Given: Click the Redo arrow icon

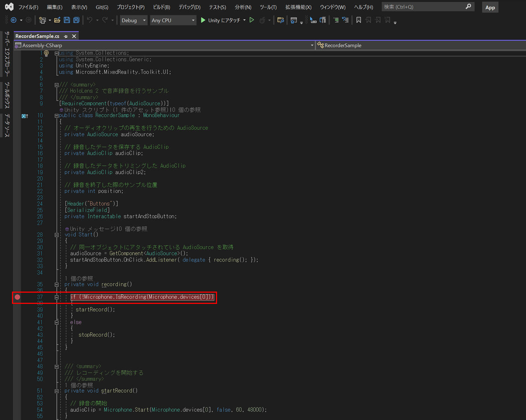Looking at the screenshot, I should 105,20.
